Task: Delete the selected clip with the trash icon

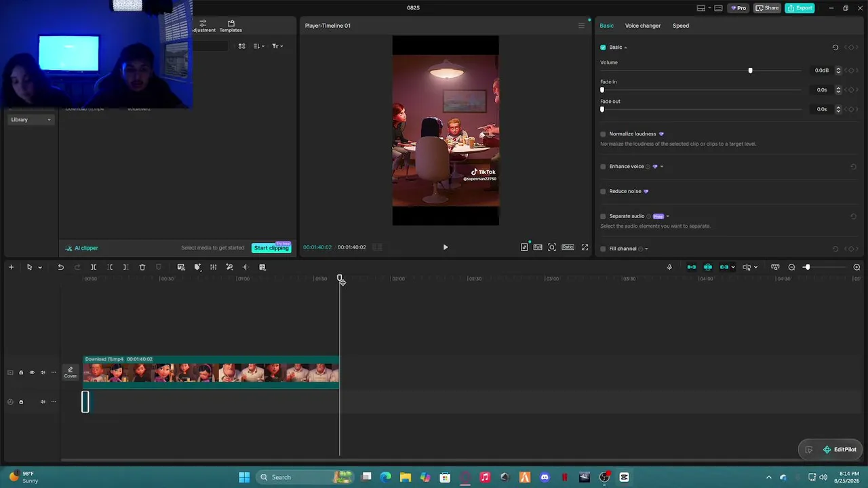Action: click(142, 267)
